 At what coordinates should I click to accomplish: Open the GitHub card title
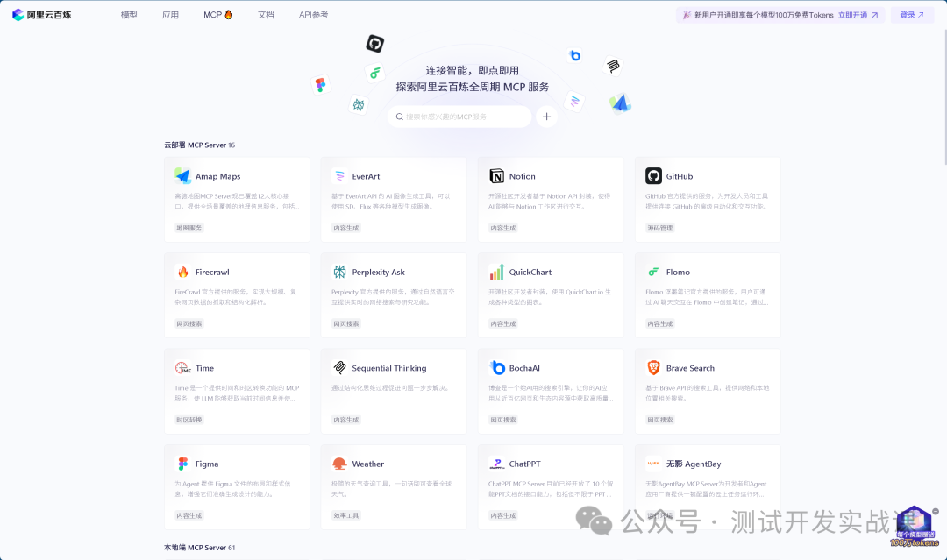680,176
